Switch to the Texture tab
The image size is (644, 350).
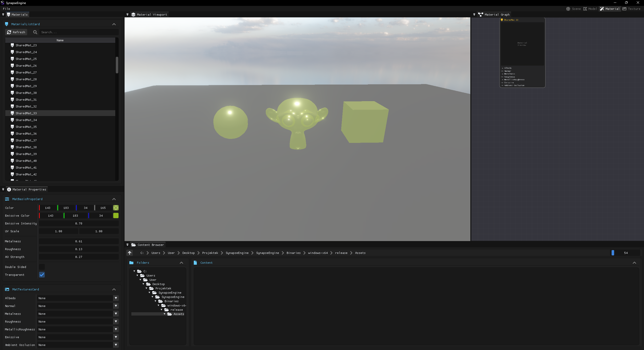(x=631, y=9)
